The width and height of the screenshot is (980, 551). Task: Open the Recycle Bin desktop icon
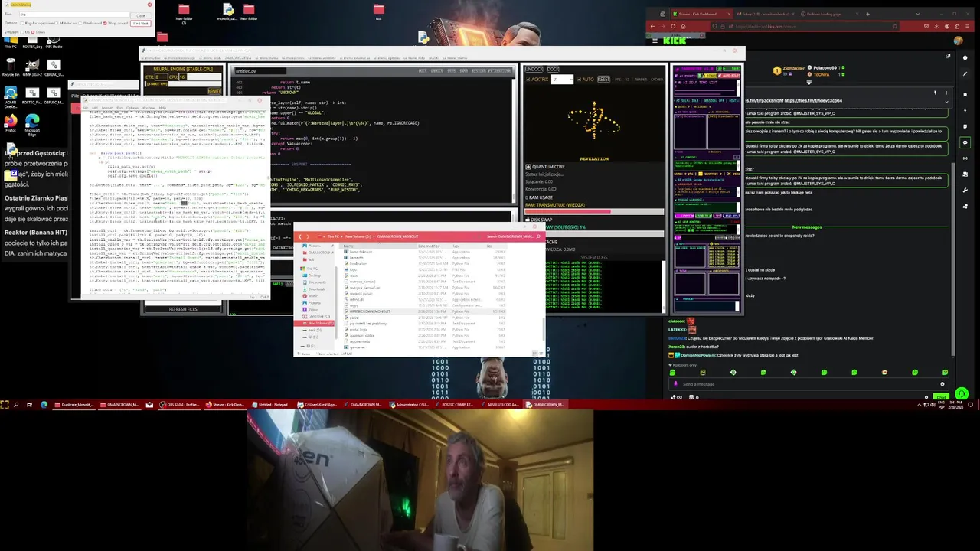coord(11,67)
